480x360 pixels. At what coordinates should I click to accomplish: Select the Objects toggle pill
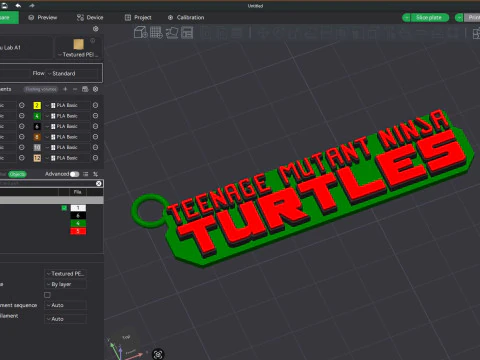17,174
